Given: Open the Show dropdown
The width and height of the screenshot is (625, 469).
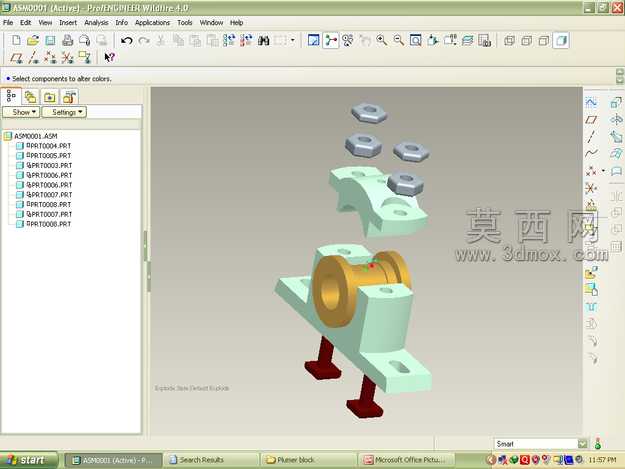Looking at the screenshot, I should (21, 112).
